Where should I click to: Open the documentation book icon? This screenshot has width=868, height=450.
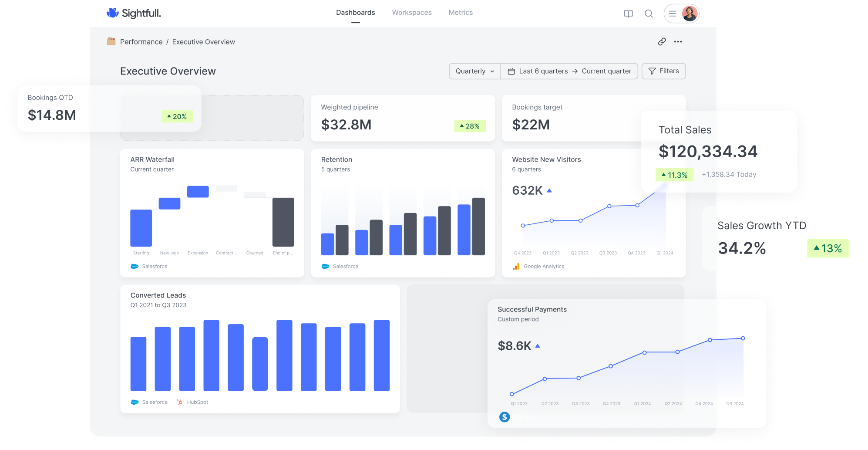(628, 14)
